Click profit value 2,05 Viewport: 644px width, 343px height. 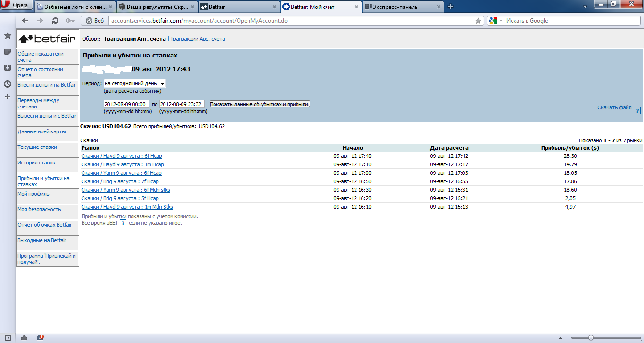(570, 198)
